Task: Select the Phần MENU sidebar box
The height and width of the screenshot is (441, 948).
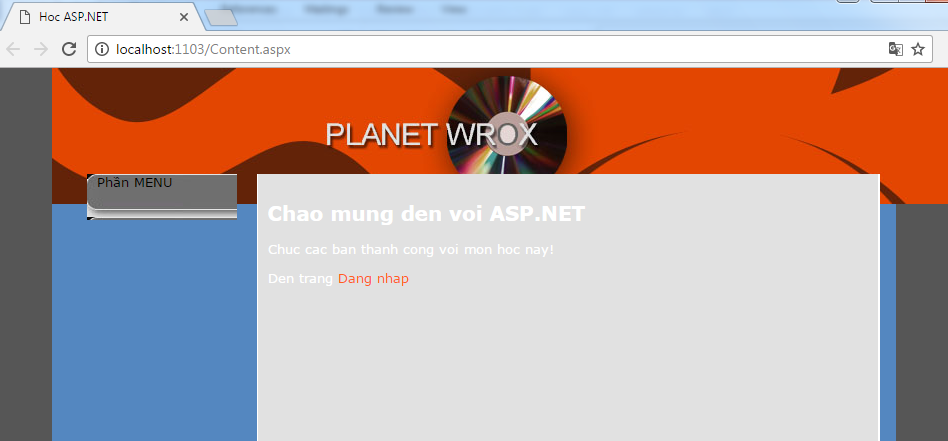Action: coord(162,197)
